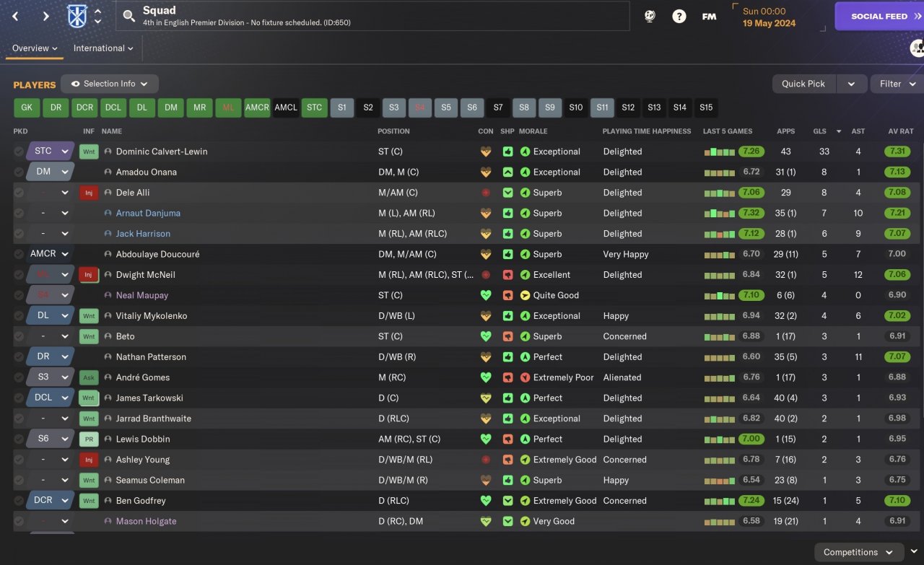Screen dimensions: 924x565
Task: Click Ashley Young's injury status badge
Action: pyautogui.click(x=89, y=460)
